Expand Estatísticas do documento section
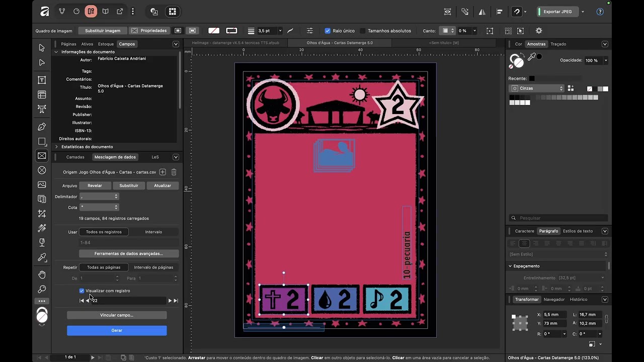 [x=56, y=147]
